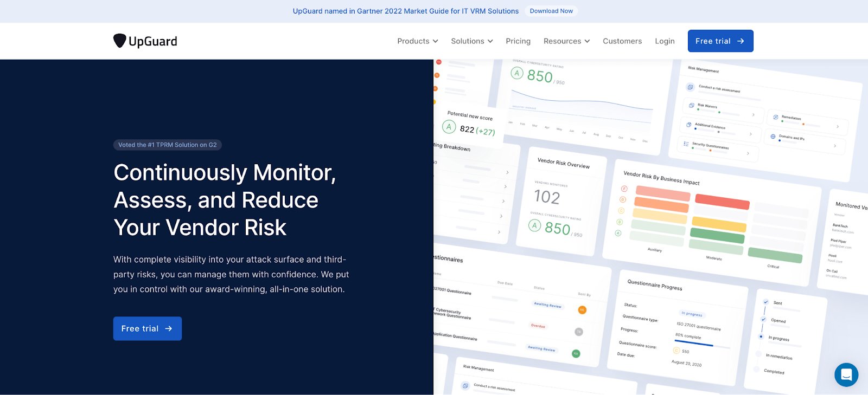Click grade C circle in Business Impact chart

pos(621,211)
